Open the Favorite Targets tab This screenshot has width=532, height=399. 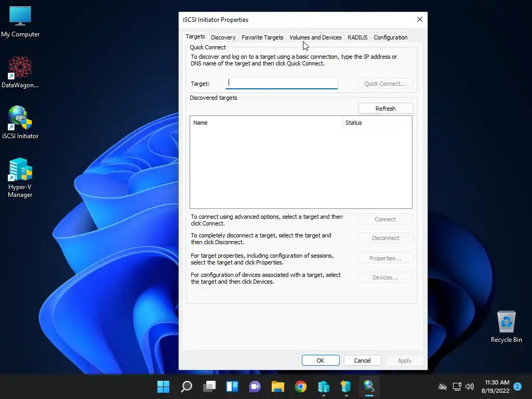click(262, 37)
